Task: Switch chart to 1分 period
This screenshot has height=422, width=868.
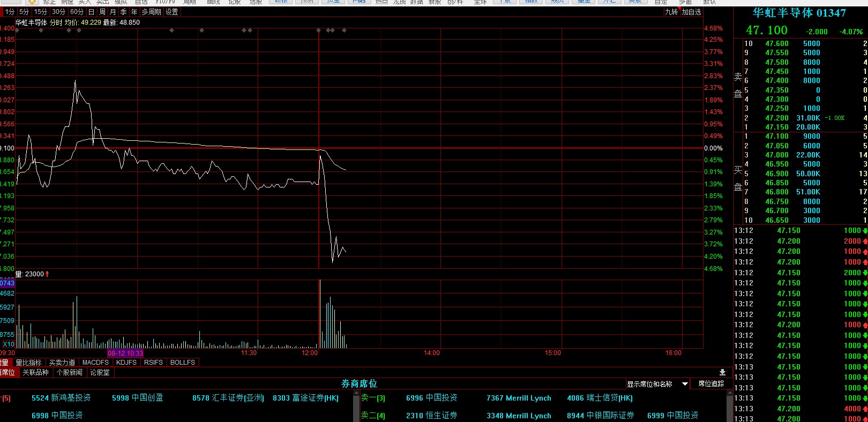Action: click(x=10, y=12)
